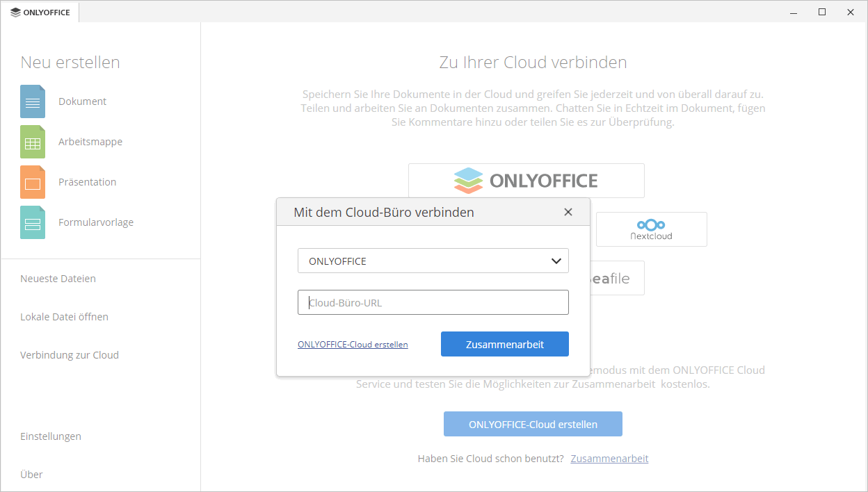
Task: Click the Formularvorlage label
Action: (96, 222)
